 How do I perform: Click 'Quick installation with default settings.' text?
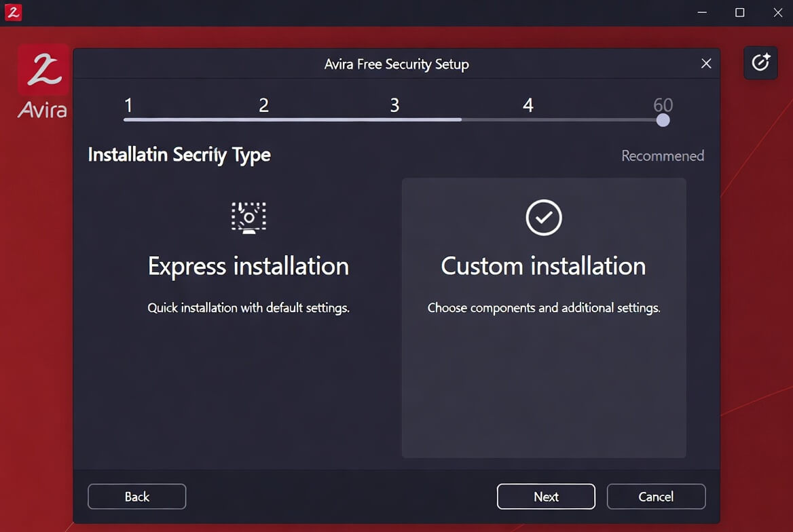click(248, 308)
